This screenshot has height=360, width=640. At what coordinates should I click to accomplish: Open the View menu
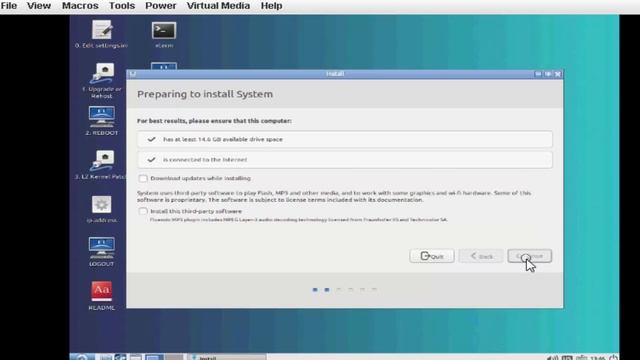coord(39,6)
